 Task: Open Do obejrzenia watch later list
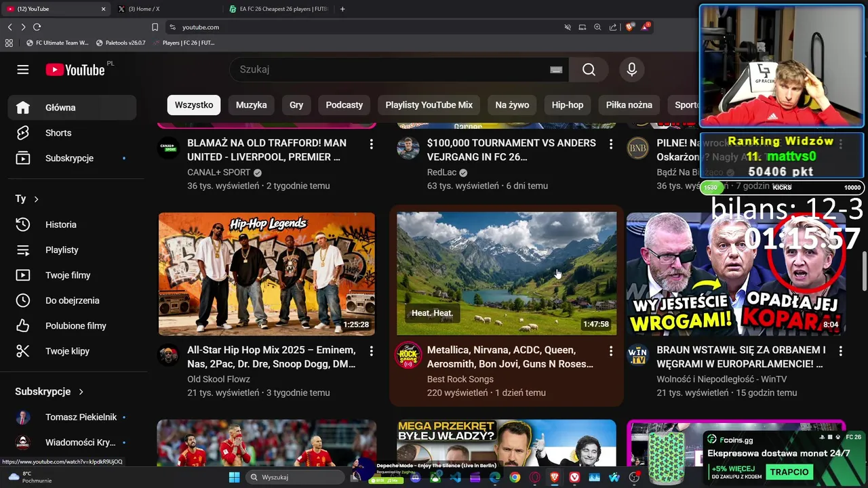click(x=73, y=300)
